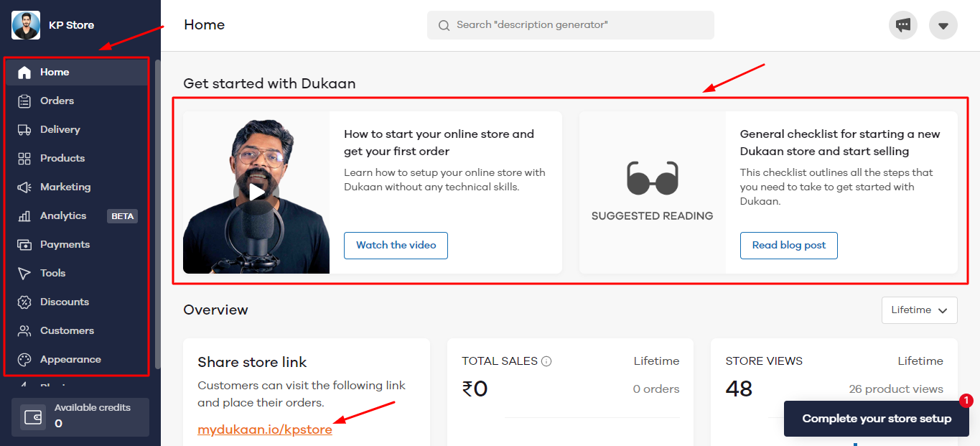This screenshot has width=980, height=446.
Task: Expand the account dropdown arrow in header
Action: click(x=943, y=25)
